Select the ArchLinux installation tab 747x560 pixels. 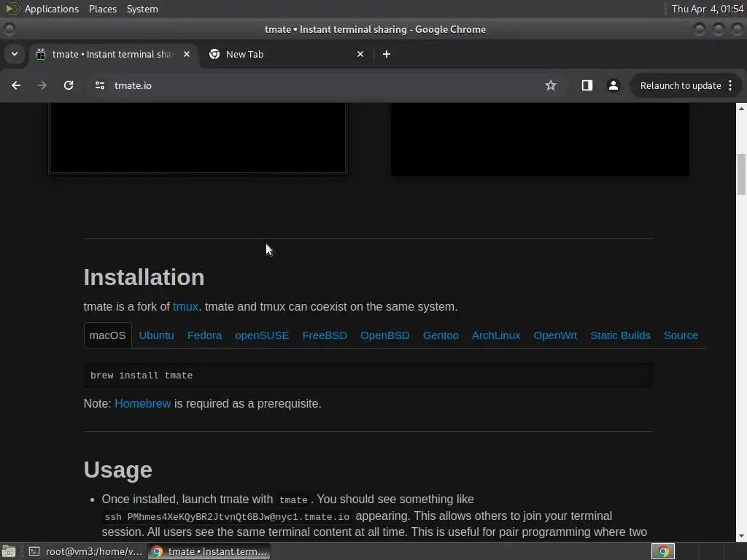496,335
